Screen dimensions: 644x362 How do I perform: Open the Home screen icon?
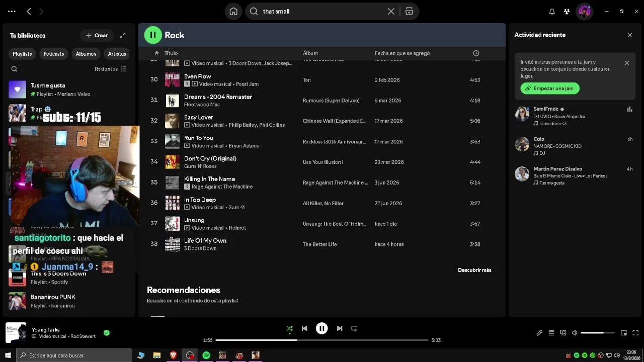pos(233,11)
